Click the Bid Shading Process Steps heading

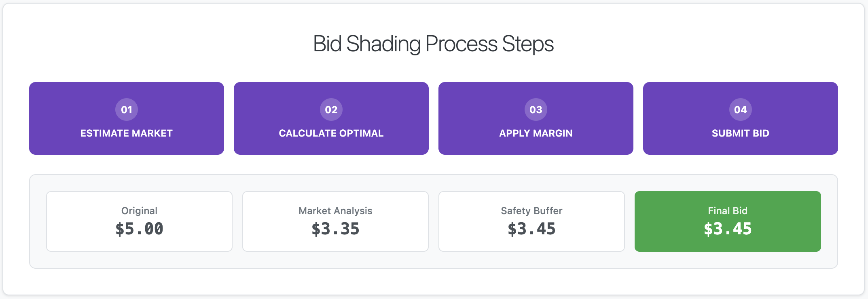pos(434,44)
